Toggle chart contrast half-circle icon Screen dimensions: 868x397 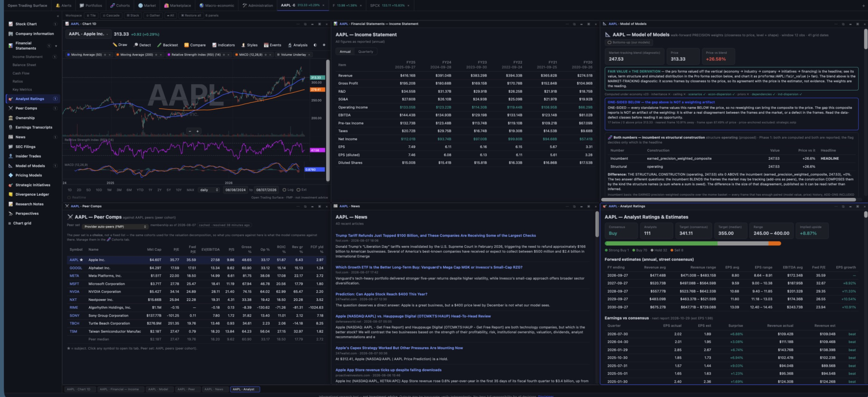pyautogui.click(x=315, y=45)
